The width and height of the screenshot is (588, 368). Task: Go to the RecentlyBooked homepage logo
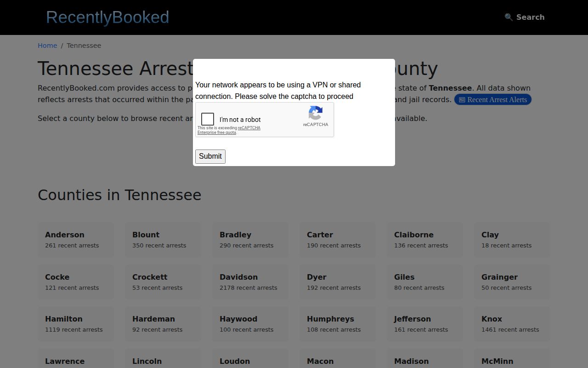coord(107,17)
